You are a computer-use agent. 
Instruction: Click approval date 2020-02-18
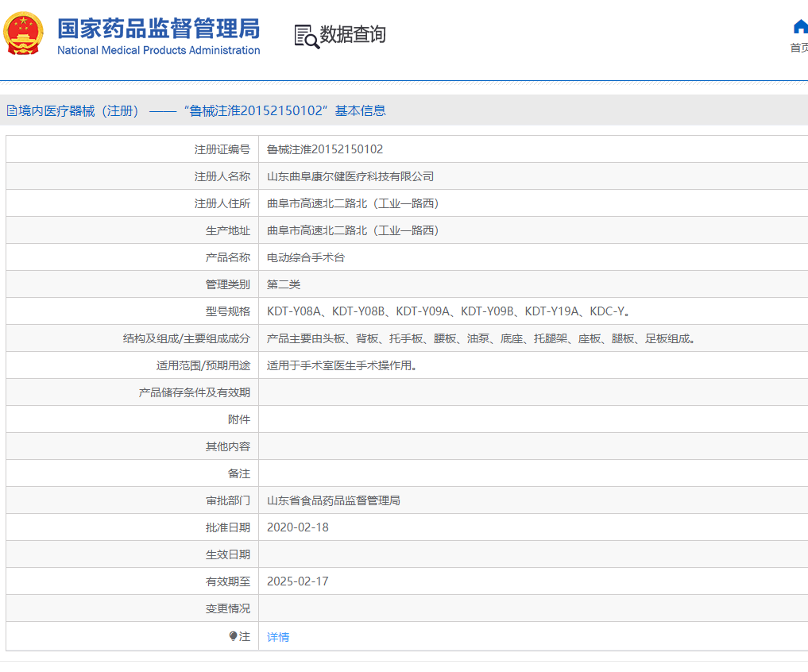click(298, 527)
